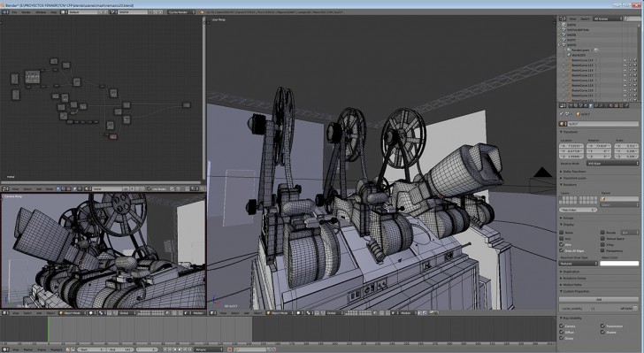Expand the Motion Paths panel

click(571, 284)
